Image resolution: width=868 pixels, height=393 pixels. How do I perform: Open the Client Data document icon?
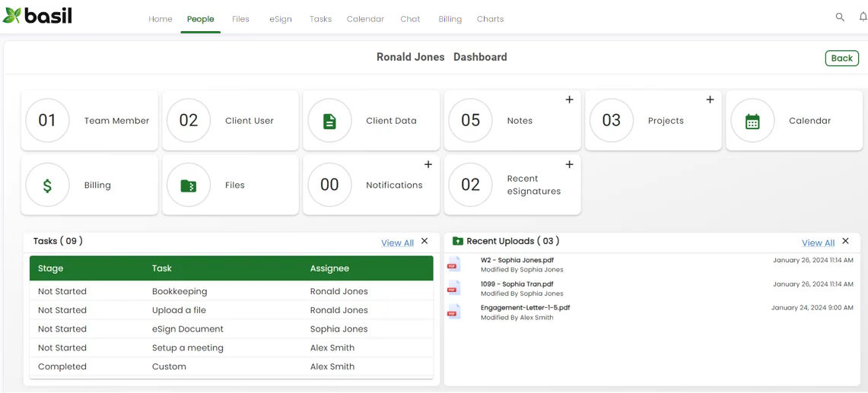[x=329, y=121]
